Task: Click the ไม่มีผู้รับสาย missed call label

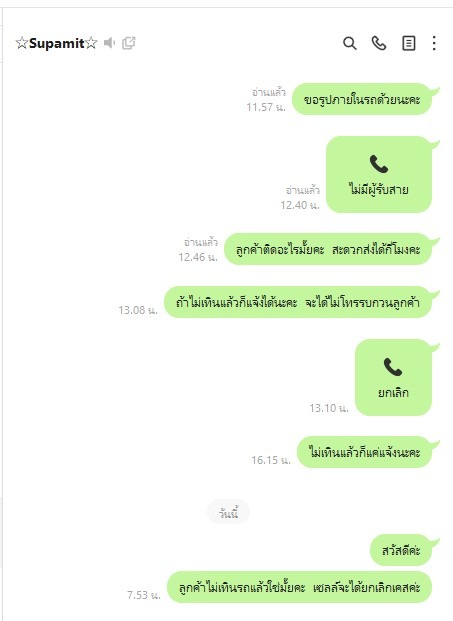Action: coord(379,190)
